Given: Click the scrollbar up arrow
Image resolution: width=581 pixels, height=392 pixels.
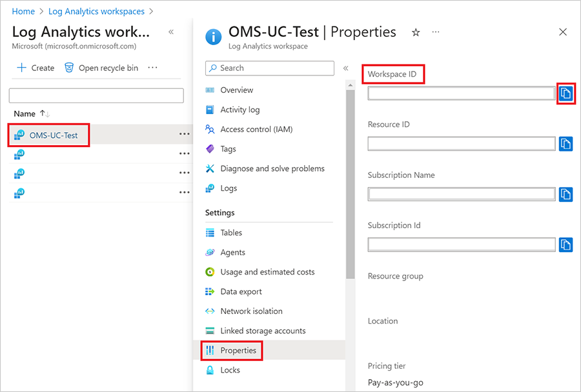Looking at the screenshot, I should coord(350,86).
